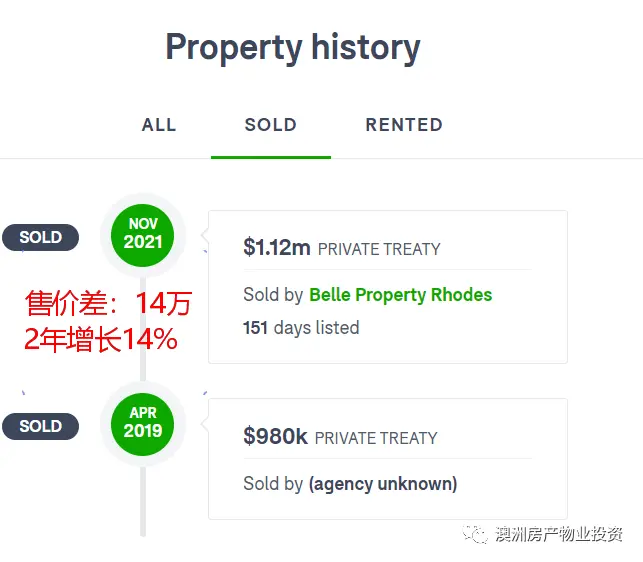
Task: Click the $980k sale price
Action: coord(275,436)
